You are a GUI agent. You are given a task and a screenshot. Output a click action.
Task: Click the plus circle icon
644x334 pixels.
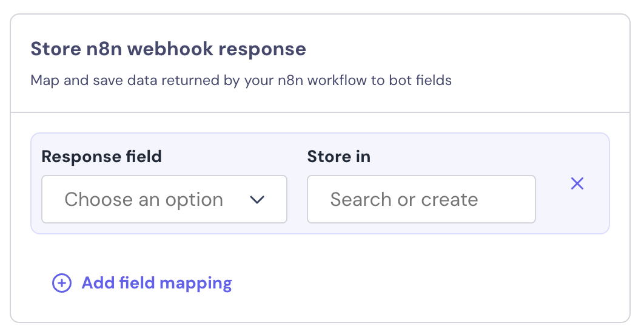coord(61,283)
